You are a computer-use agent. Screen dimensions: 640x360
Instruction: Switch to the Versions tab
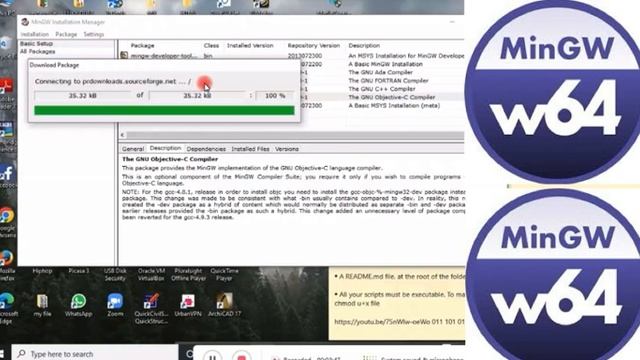287,149
